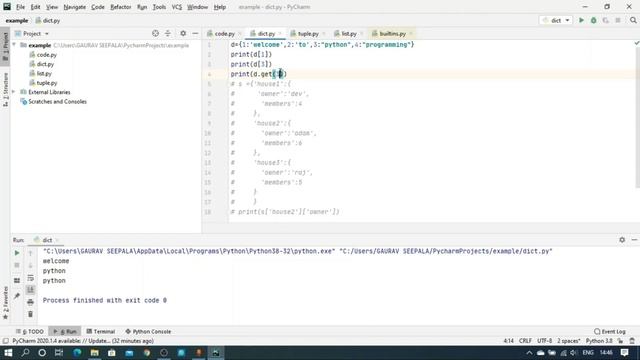
Task: Click the ENG language indicator
Action: click(x=588, y=353)
